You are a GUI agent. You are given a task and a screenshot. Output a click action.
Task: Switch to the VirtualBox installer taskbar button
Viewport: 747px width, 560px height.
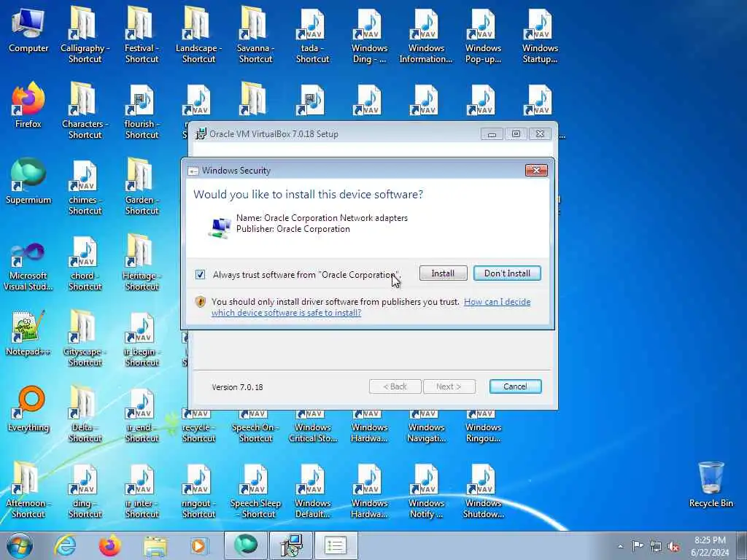click(x=290, y=545)
